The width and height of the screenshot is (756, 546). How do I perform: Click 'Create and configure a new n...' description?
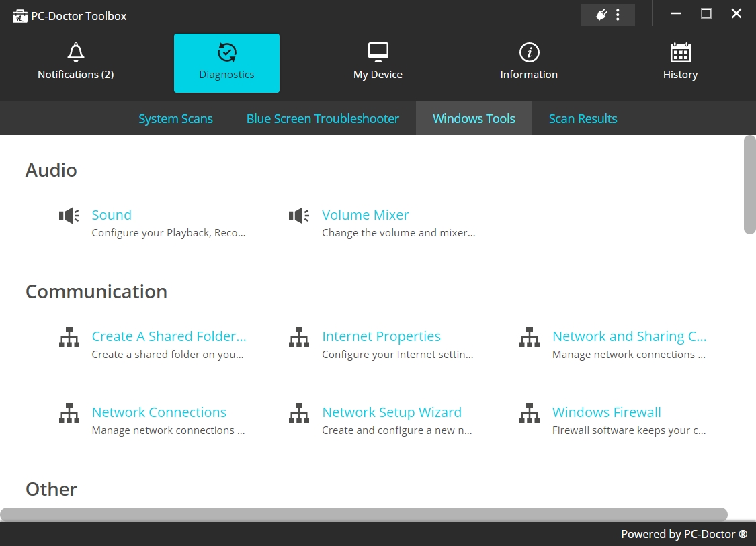click(396, 430)
